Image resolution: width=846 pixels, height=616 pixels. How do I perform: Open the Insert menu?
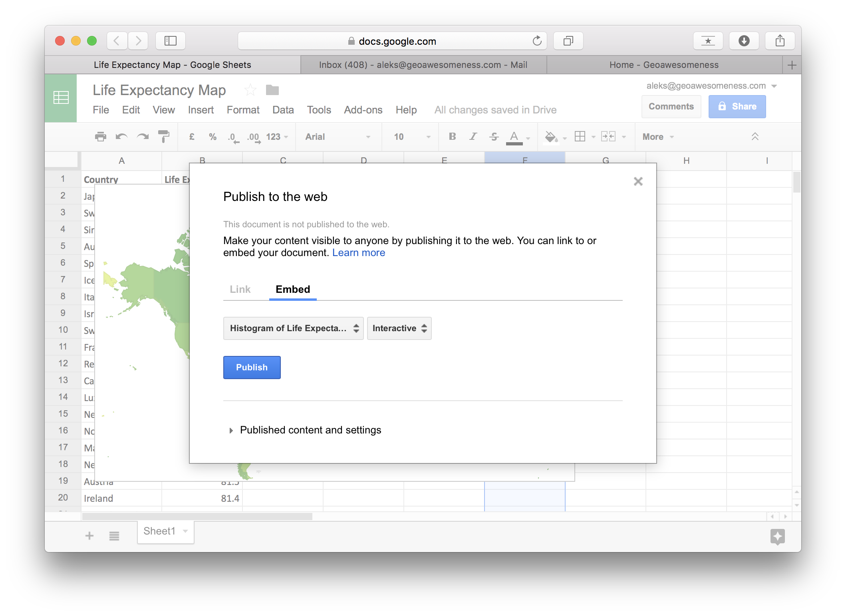tap(201, 110)
